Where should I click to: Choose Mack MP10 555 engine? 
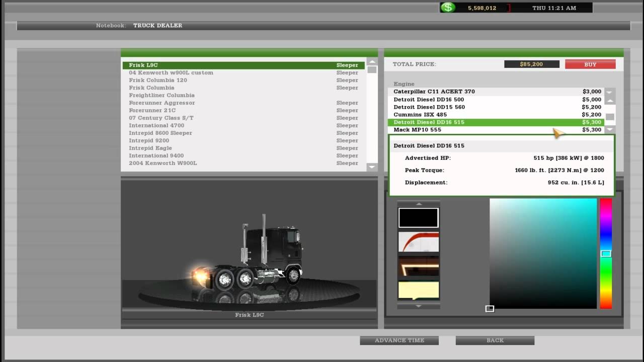pyautogui.click(x=496, y=130)
